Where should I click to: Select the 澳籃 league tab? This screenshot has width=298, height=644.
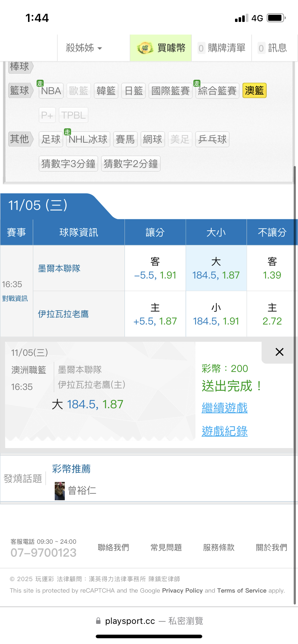coord(254,91)
